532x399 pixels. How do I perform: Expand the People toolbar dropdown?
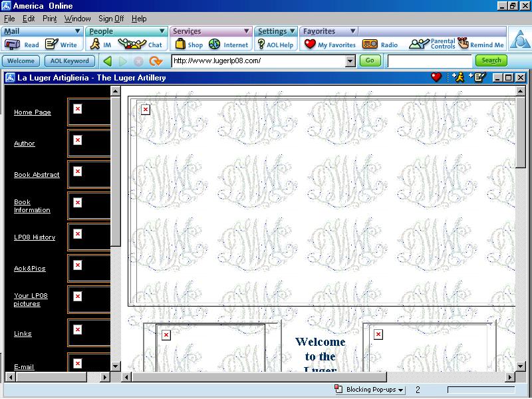point(162,31)
